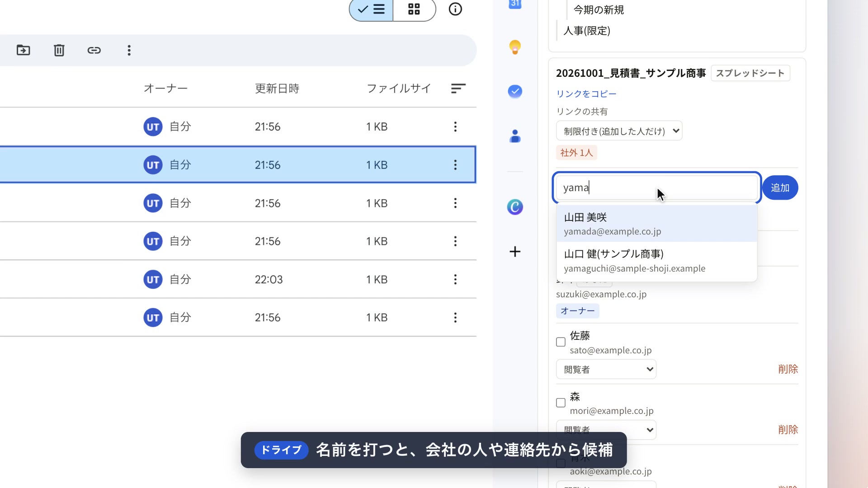Image resolution: width=868 pixels, height=488 pixels.
Task: Tick the checkbox next to 佐藤
Action: (561, 342)
